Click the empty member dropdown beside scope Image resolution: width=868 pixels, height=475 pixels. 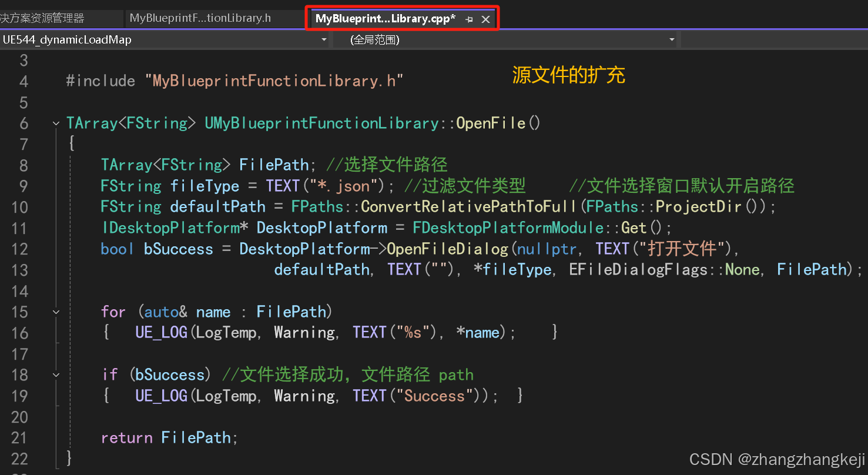774,40
